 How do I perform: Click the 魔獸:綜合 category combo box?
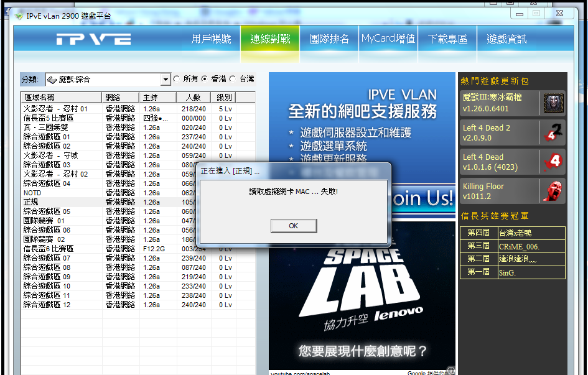(108, 80)
